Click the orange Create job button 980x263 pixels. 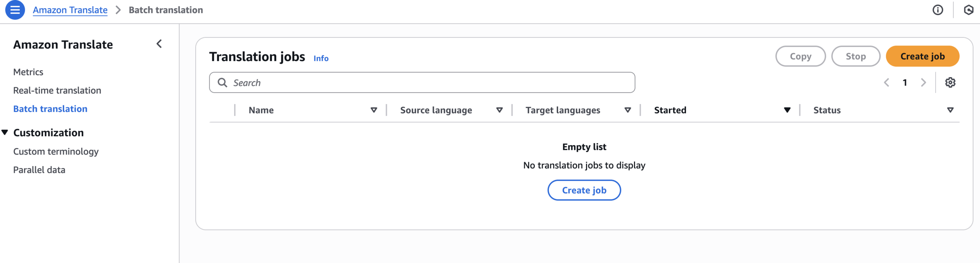pos(922,56)
